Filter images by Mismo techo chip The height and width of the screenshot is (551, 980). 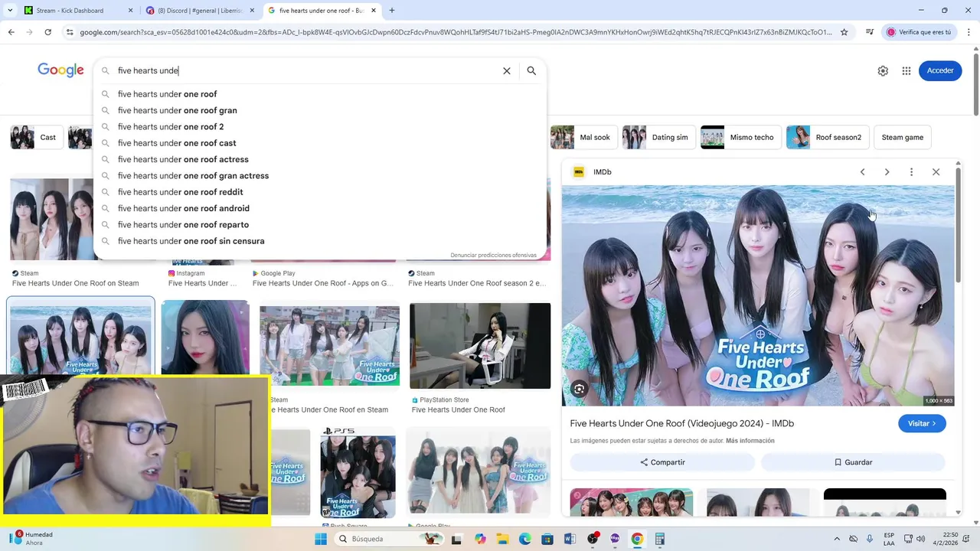click(x=740, y=138)
